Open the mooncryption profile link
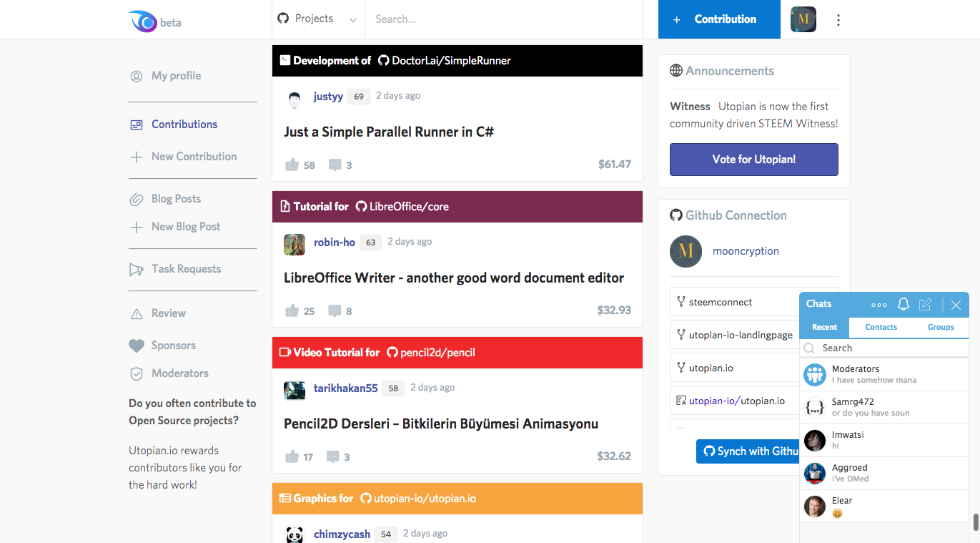The image size is (980, 543). point(746,251)
